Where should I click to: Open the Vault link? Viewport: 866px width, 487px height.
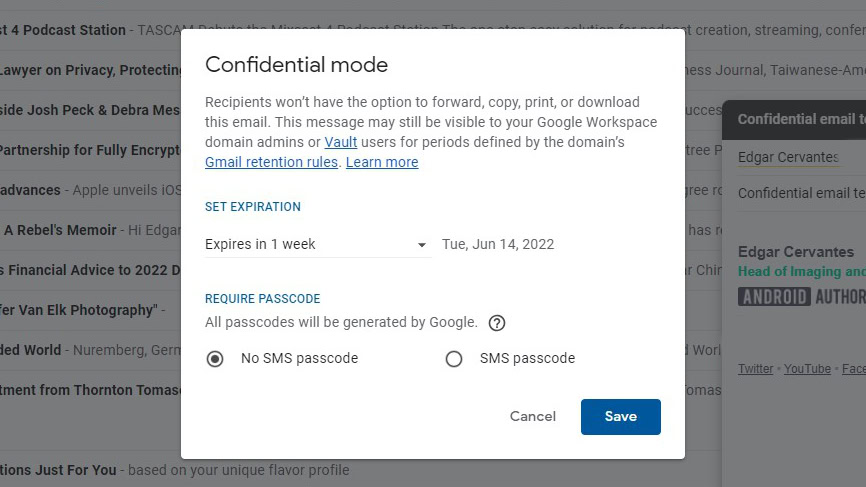pos(341,142)
